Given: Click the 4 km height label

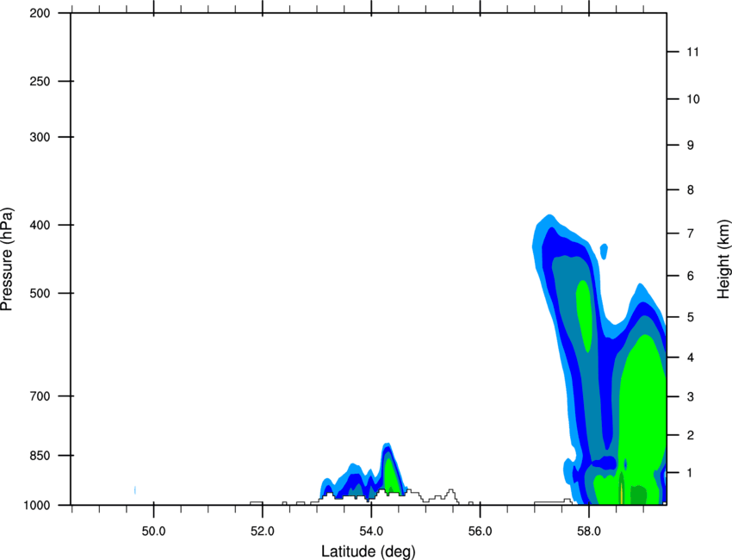Looking at the screenshot, I should click(691, 358).
